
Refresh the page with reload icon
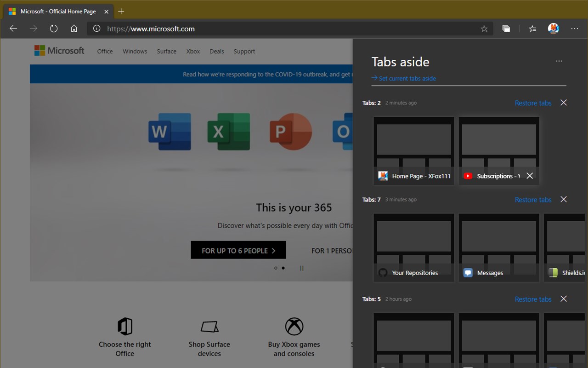coord(54,29)
